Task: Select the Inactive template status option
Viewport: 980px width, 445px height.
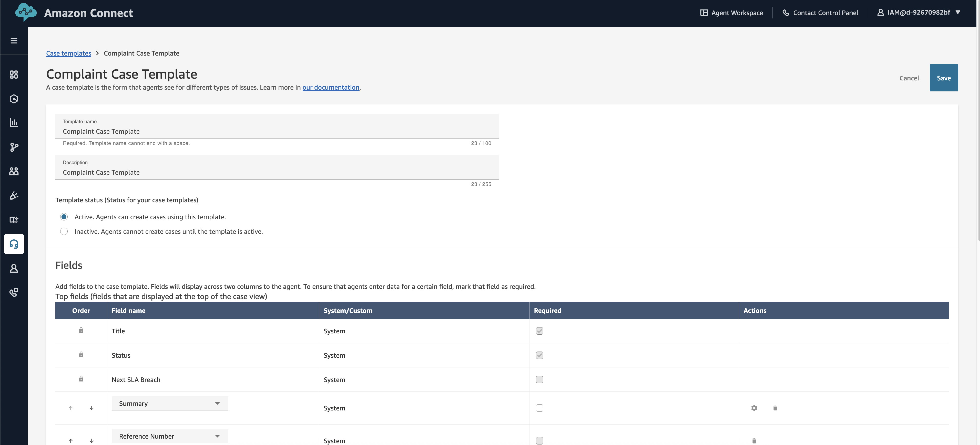Action: (x=64, y=231)
